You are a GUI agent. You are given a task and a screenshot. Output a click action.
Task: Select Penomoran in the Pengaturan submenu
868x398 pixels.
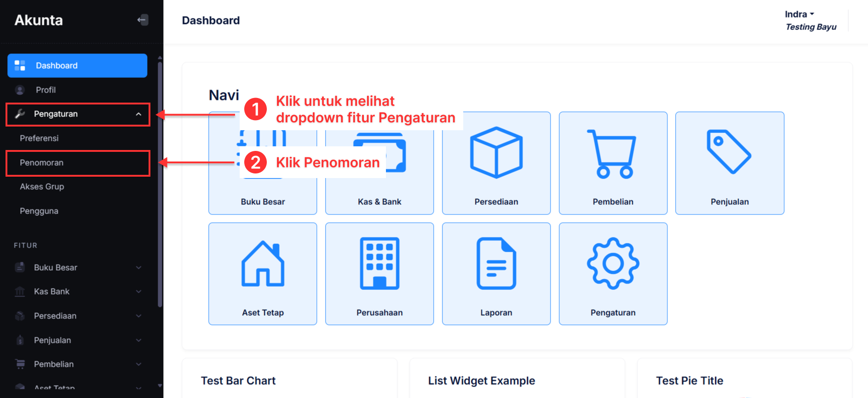click(42, 163)
